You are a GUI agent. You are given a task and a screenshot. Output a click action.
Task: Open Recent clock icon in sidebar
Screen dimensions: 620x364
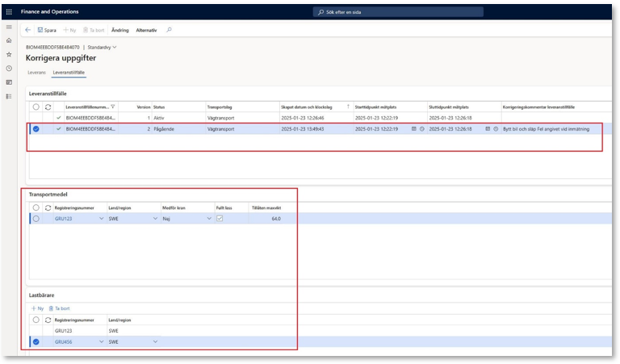[x=9, y=68]
